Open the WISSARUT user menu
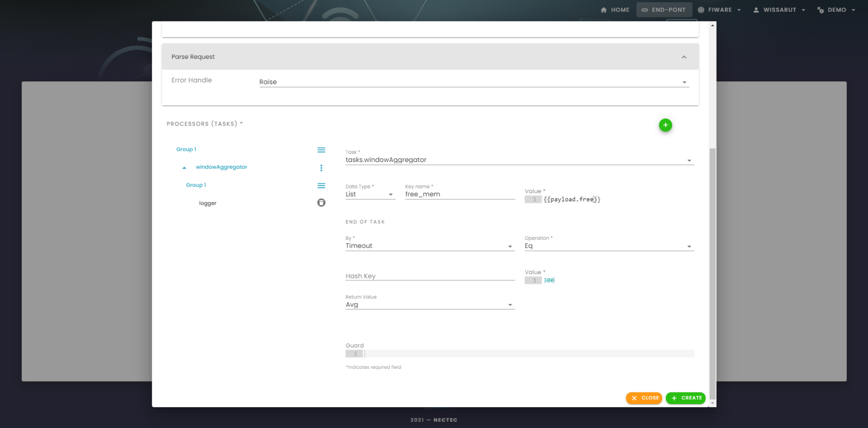Image resolution: width=868 pixels, height=428 pixels. 779,10
